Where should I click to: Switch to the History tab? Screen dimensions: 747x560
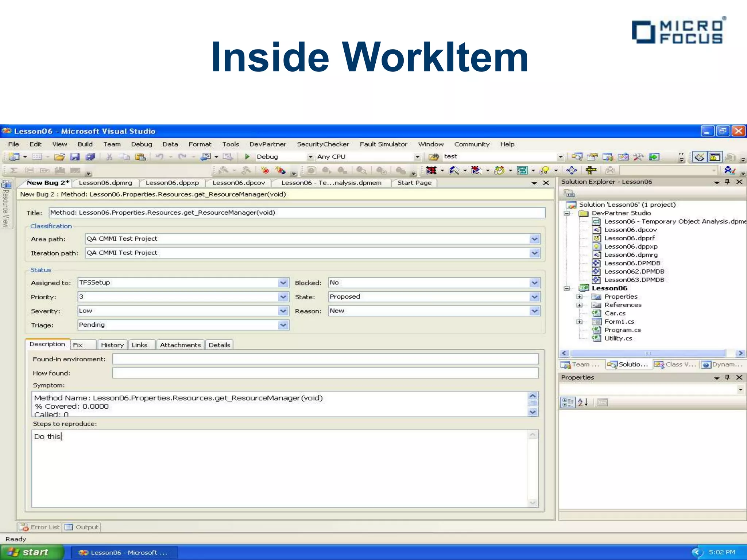coord(112,345)
